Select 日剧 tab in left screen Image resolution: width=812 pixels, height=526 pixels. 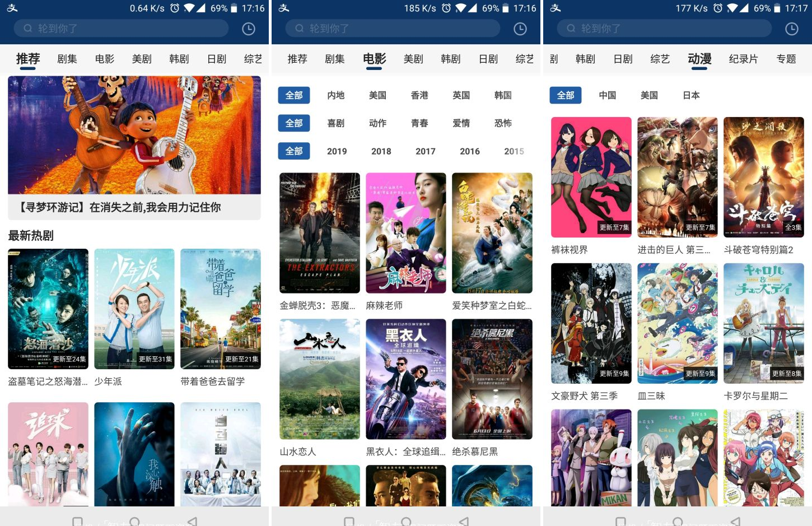[x=217, y=59]
